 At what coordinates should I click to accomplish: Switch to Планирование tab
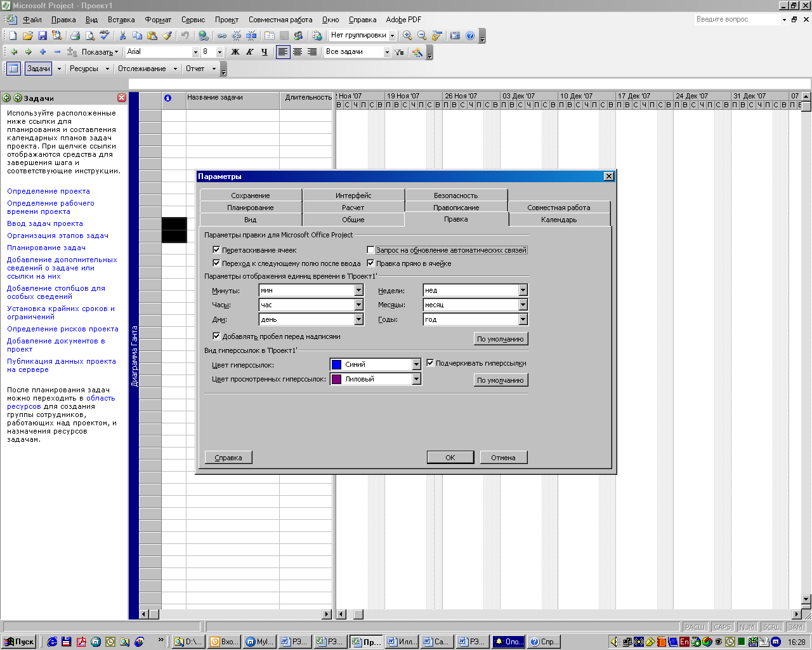pyautogui.click(x=251, y=208)
